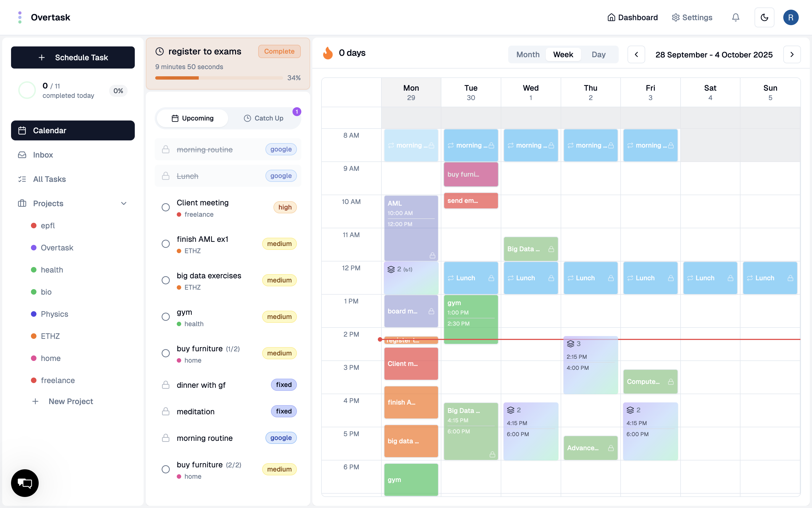Open the stacked tasks icon on Thursday
812x508 pixels.
click(x=570, y=344)
